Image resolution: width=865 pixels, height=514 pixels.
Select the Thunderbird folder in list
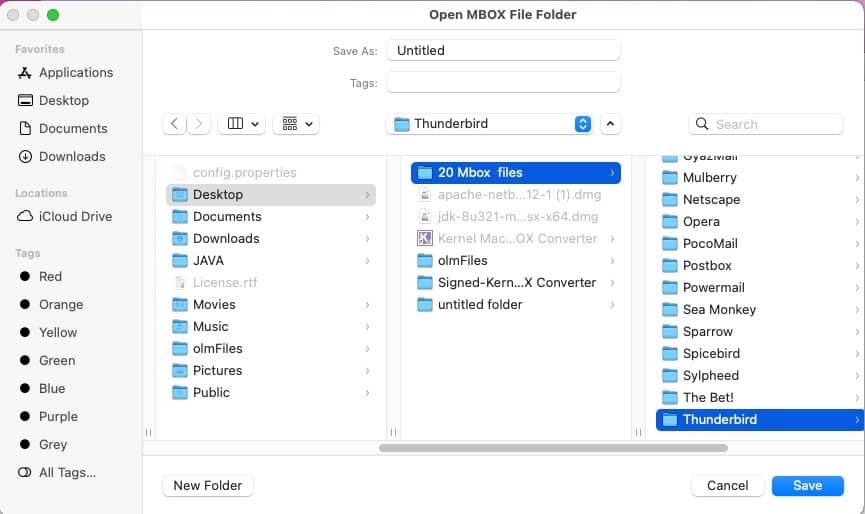point(760,420)
